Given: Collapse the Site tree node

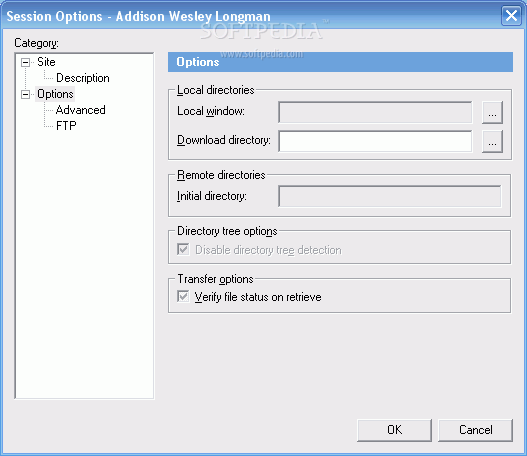Looking at the screenshot, I should coord(25,62).
